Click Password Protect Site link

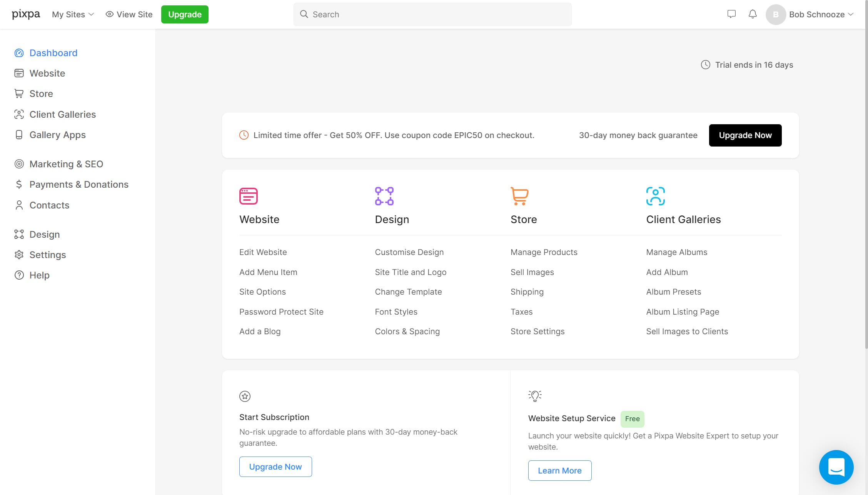[281, 312]
